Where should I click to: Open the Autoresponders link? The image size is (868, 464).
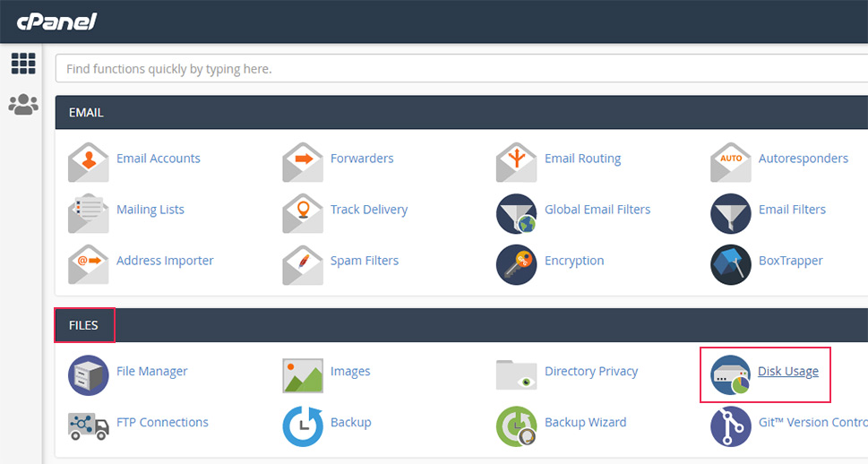pos(804,159)
